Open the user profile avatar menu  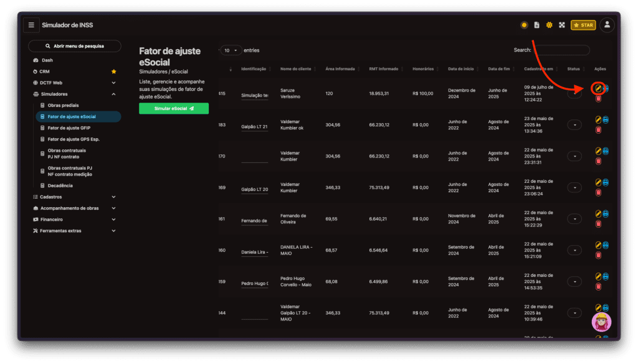pyautogui.click(x=607, y=25)
